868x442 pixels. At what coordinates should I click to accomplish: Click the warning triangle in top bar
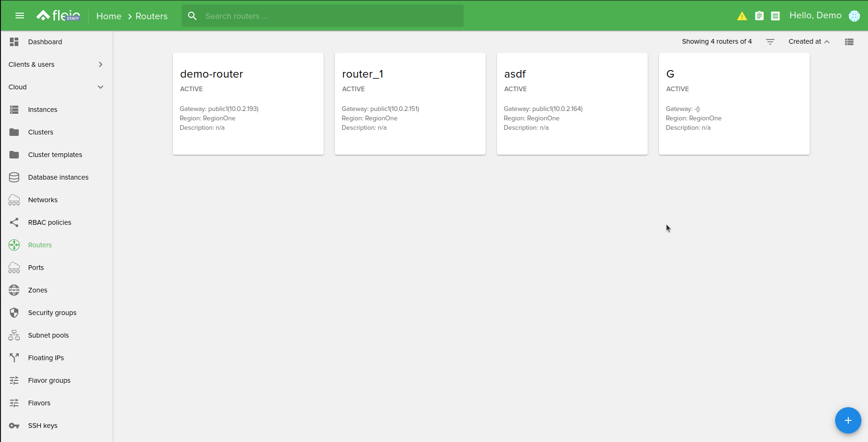point(742,16)
